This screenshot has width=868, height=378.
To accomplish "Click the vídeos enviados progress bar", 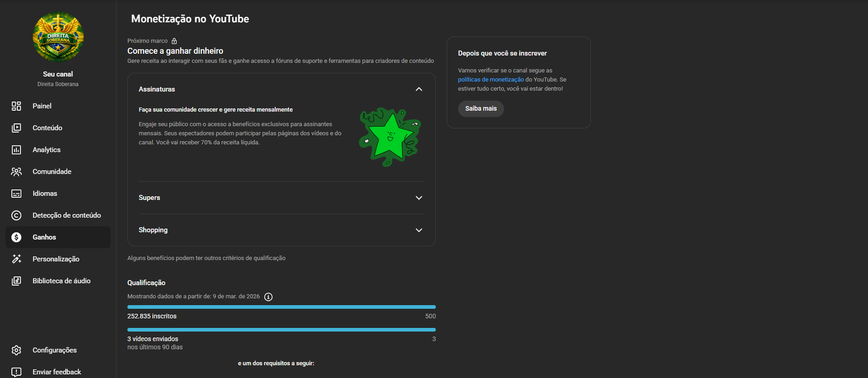I will pyautogui.click(x=281, y=330).
